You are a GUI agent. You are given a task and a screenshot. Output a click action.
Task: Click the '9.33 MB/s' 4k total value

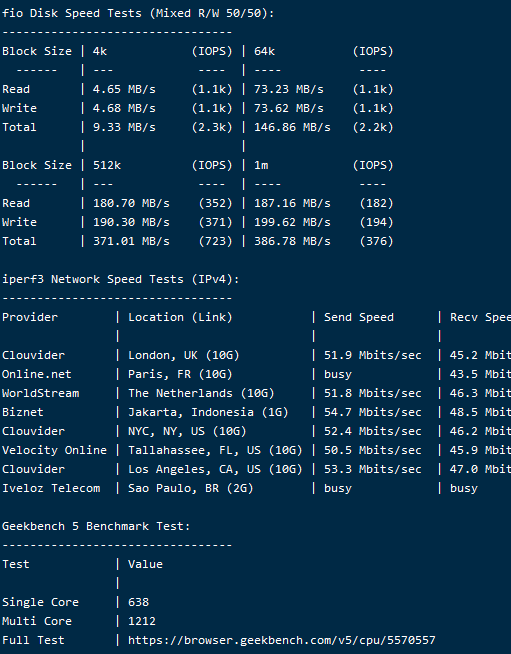124,127
